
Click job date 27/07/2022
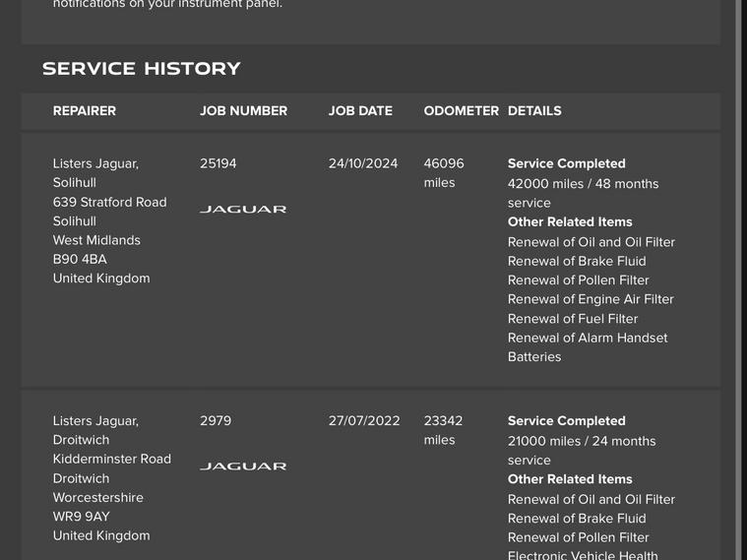coord(364,420)
